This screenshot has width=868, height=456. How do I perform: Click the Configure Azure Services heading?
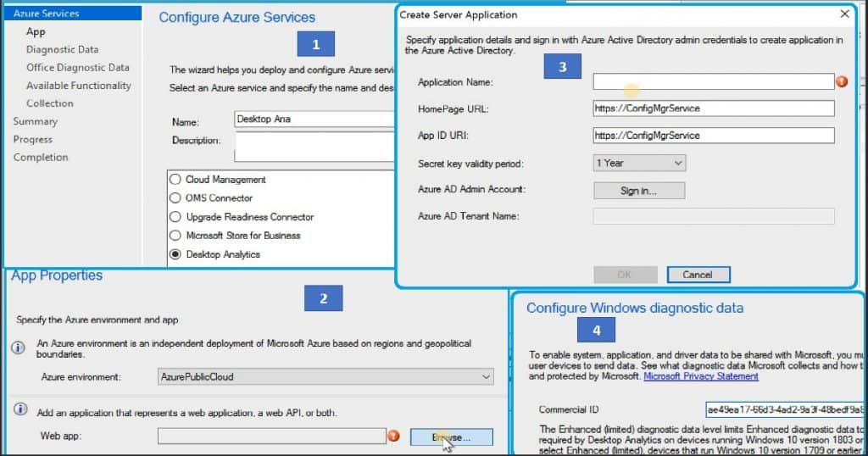pyautogui.click(x=237, y=18)
